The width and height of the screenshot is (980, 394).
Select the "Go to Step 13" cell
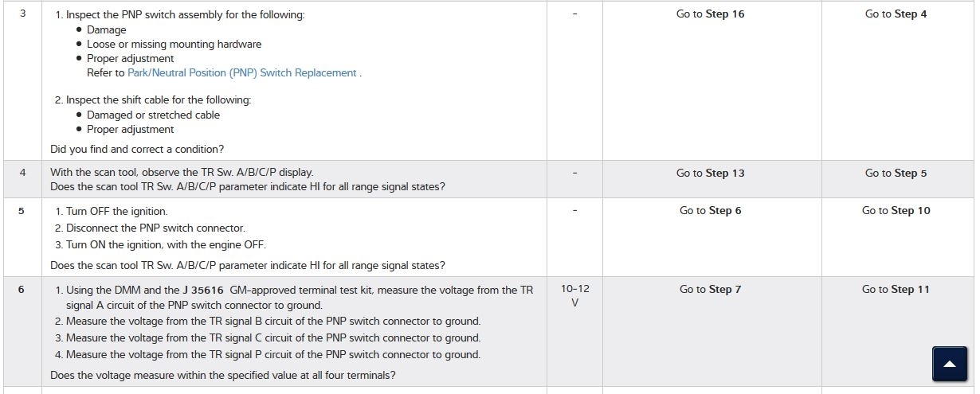click(x=710, y=174)
